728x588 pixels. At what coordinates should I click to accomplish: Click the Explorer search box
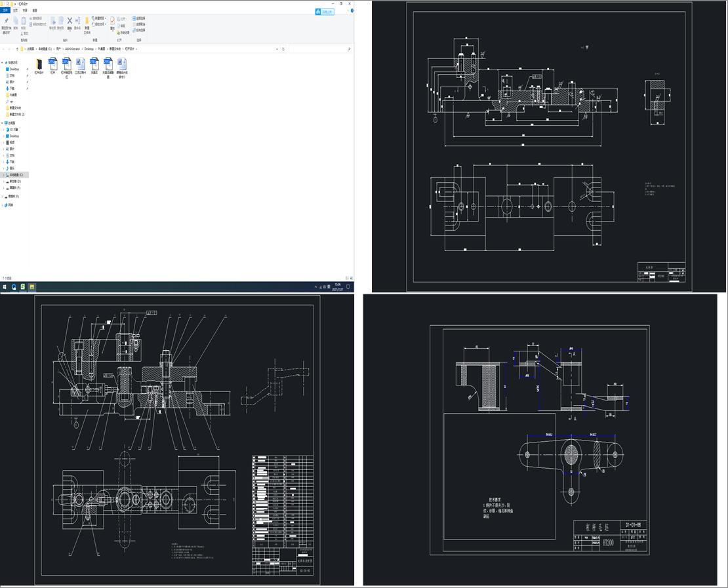[319, 49]
